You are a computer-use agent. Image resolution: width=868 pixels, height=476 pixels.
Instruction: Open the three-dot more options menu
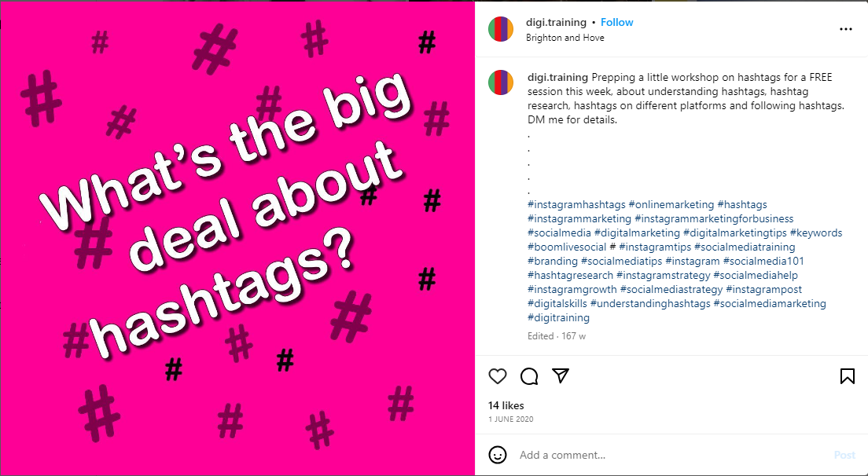tap(846, 29)
